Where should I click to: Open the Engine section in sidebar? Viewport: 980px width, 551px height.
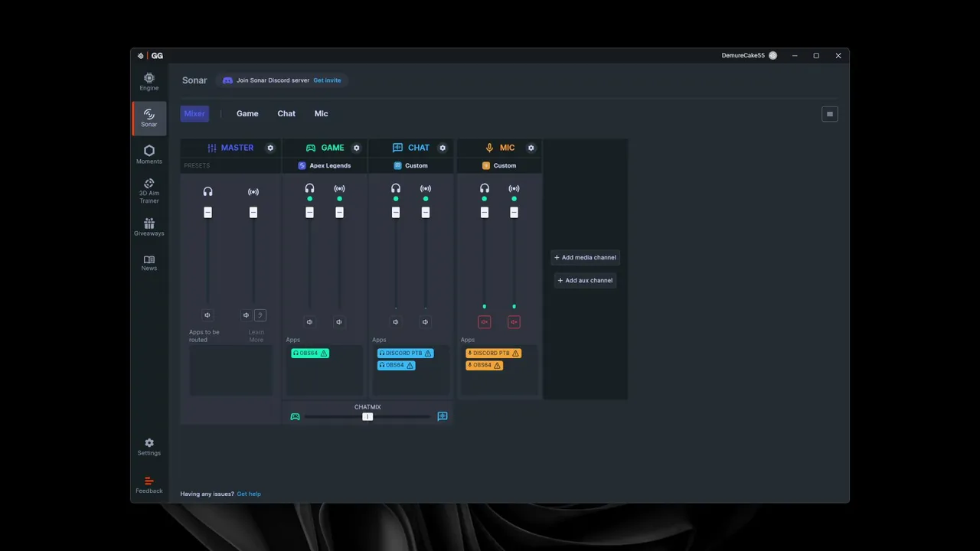(149, 81)
